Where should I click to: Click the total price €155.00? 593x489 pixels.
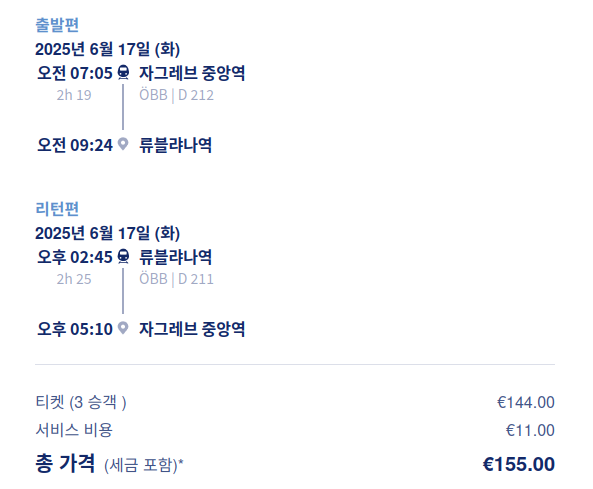point(519,464)
